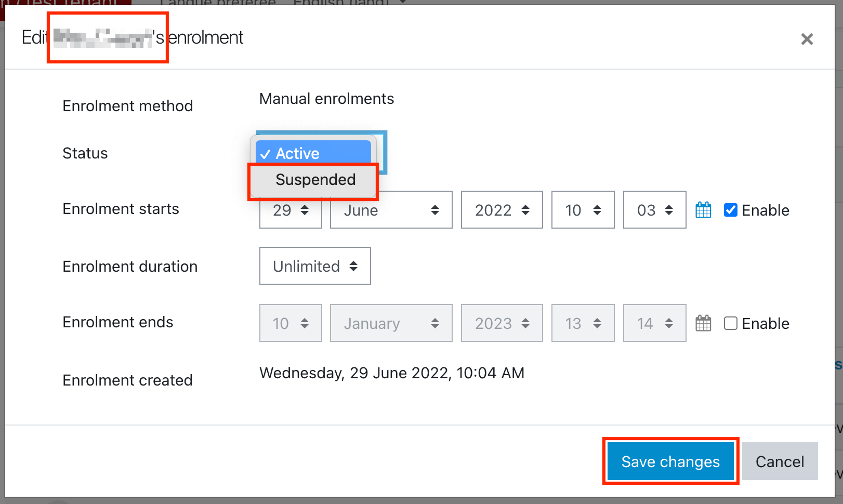The width and height of the screenshot is (843, 504).
Task: Expand the Enrolment duration Unlimited dropdown
Action: pos(315,266)
